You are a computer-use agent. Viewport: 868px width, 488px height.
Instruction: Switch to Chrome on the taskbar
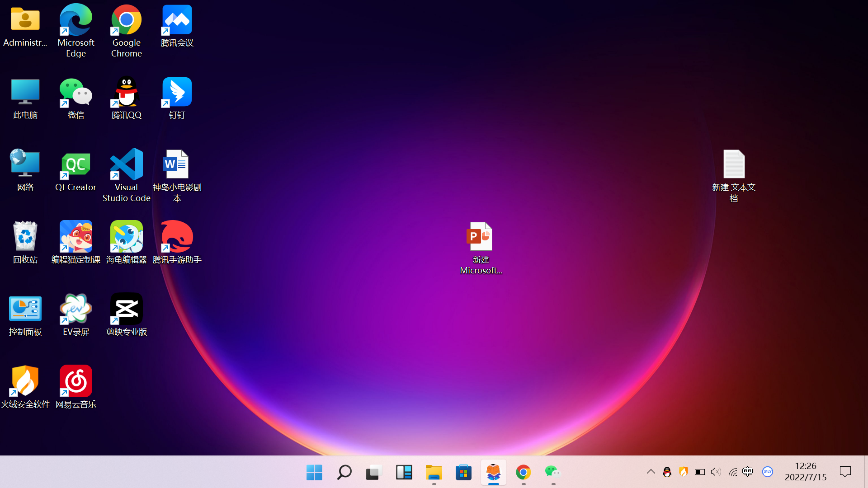point(523,473)
